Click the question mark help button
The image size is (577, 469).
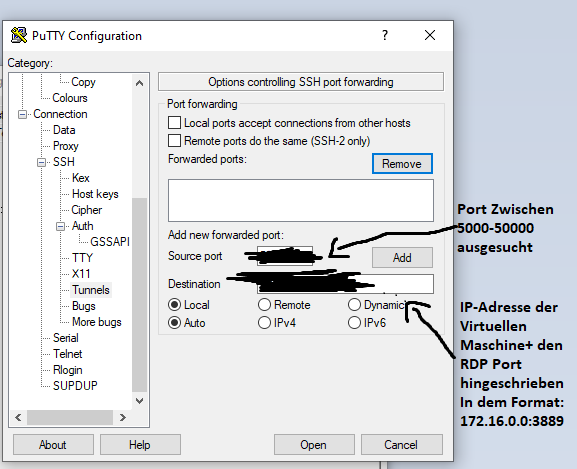385,35
